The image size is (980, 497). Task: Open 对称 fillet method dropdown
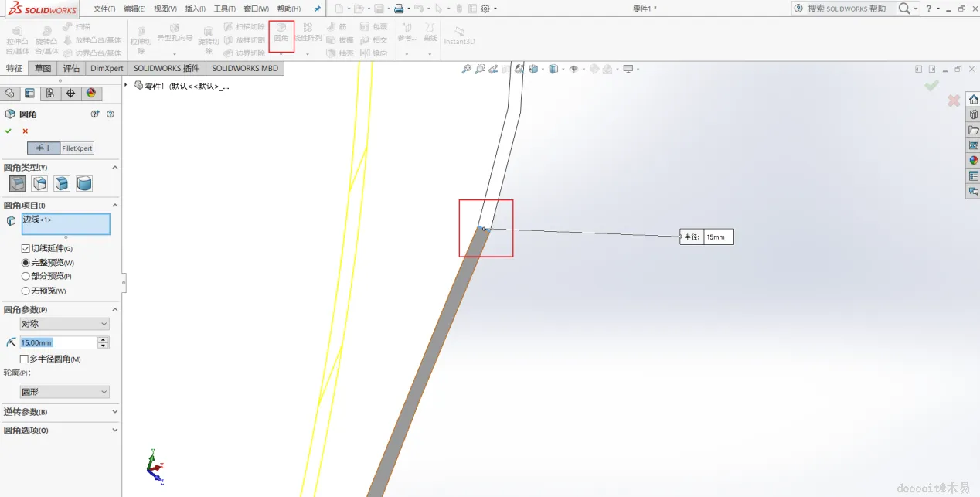pyautogui.click(x=65, y=324)
